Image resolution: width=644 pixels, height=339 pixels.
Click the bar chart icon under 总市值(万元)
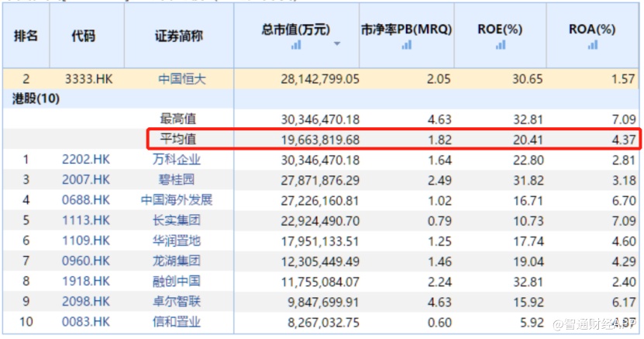pyautogui.click(x=296, y=44)
